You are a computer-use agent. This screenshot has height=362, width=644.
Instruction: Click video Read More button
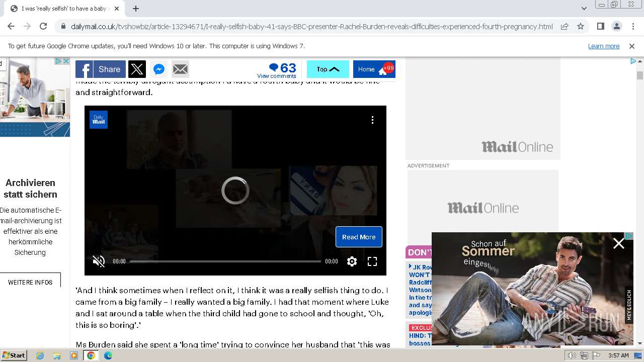tap(359, 237)
